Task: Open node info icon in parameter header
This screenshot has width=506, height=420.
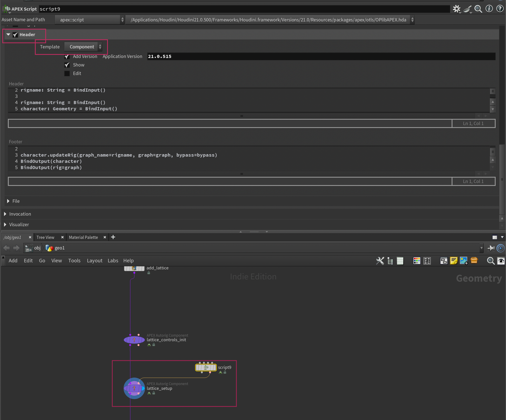Action: coord(489,9)
